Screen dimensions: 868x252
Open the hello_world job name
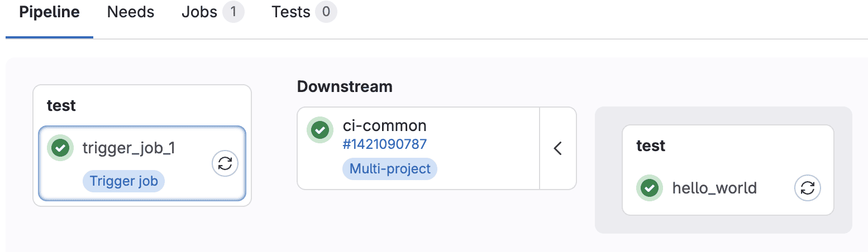click(714, 188)
